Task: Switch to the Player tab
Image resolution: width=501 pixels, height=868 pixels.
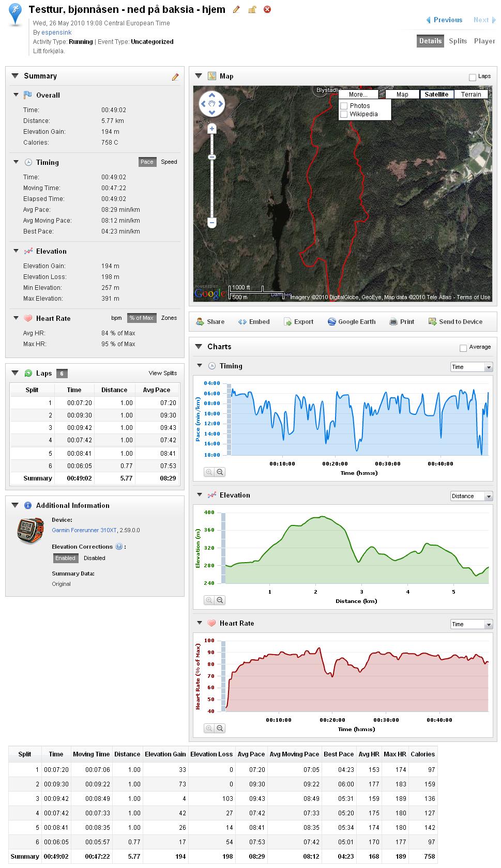Action: [x=484, y=41]
